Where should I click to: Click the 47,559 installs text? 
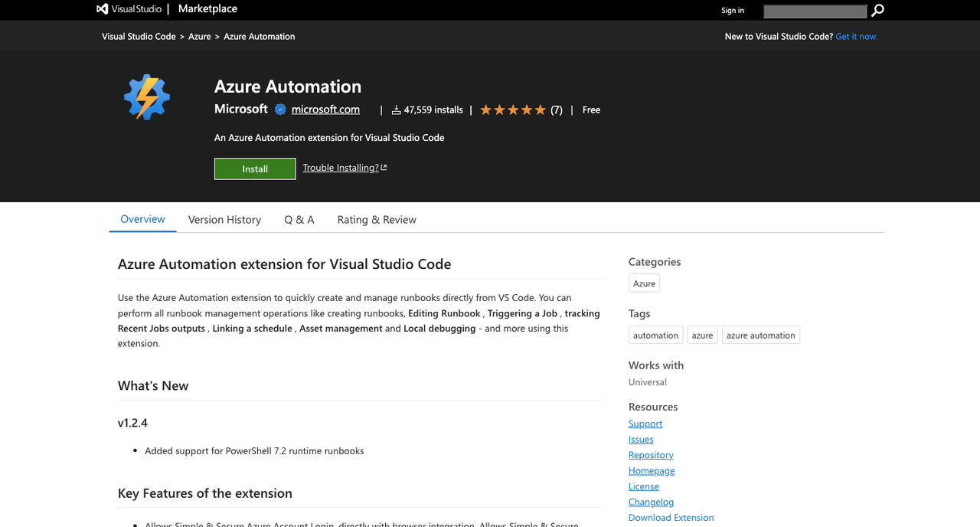(x=433, y=110)
